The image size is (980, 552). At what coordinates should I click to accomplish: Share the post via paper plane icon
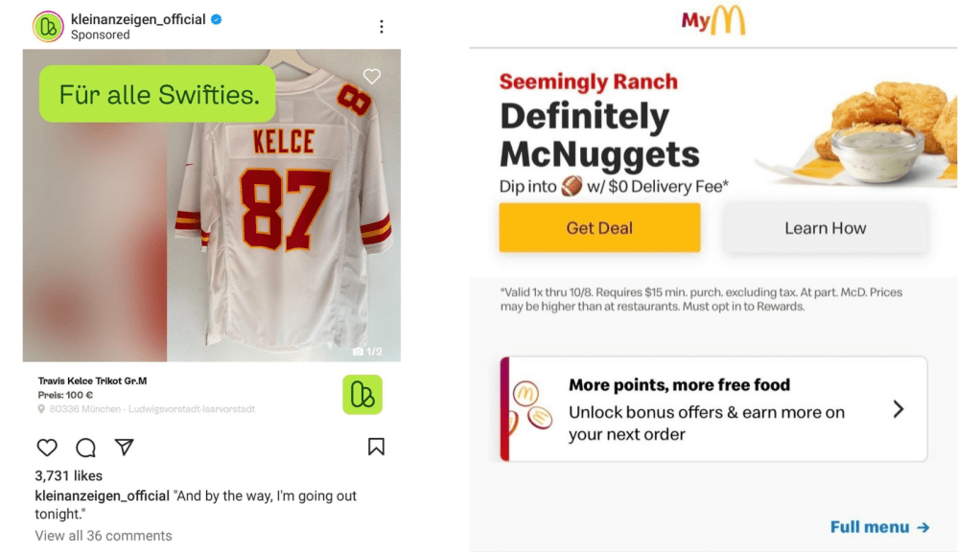(124, 448)
